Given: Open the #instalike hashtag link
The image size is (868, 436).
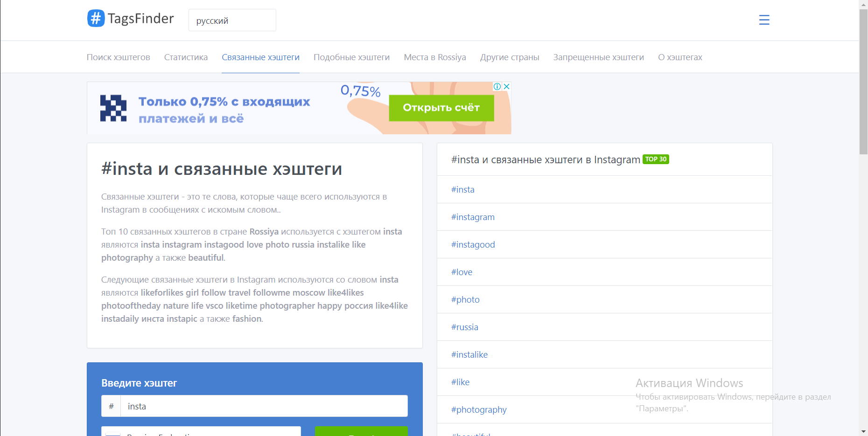Looking at the screenshot, I should [469, 354].
